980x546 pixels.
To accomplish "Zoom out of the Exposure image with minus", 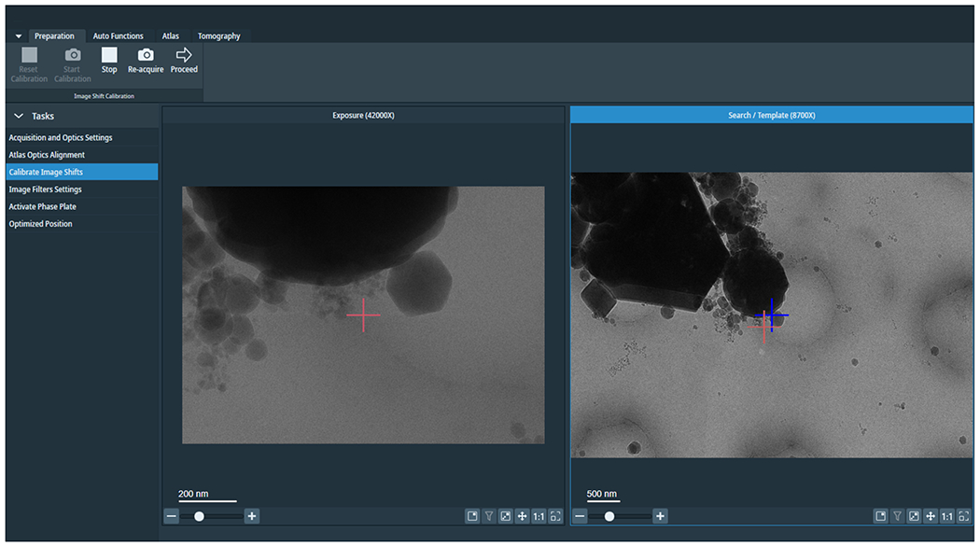I will pyautogui.click(x=172, y=516).
